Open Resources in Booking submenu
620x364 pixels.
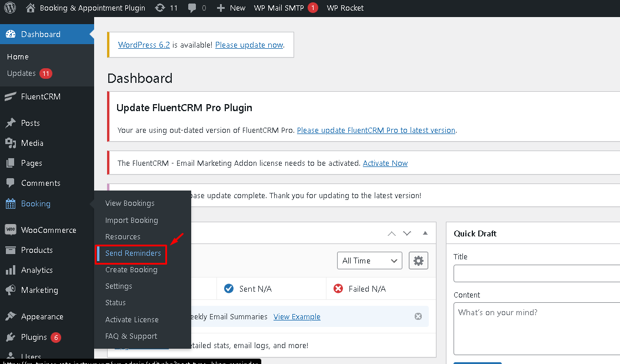(122, 237)
